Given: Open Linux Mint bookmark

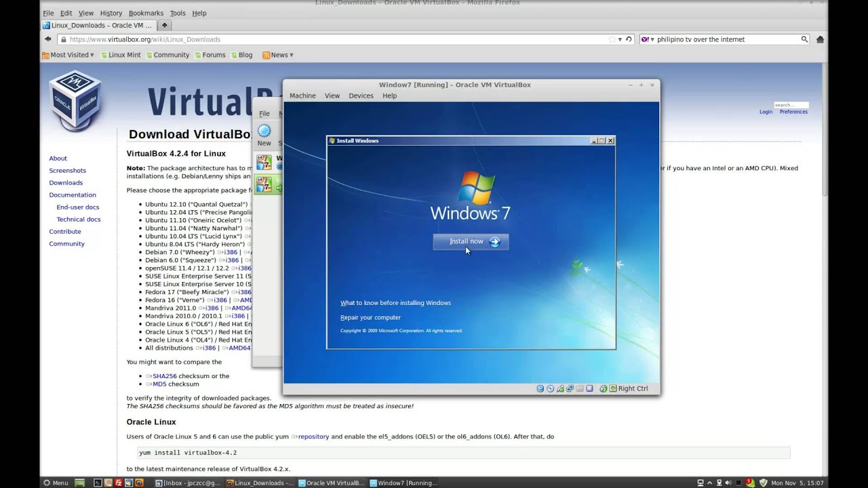Looking at the screenshot, I should (x=121, y=55).
